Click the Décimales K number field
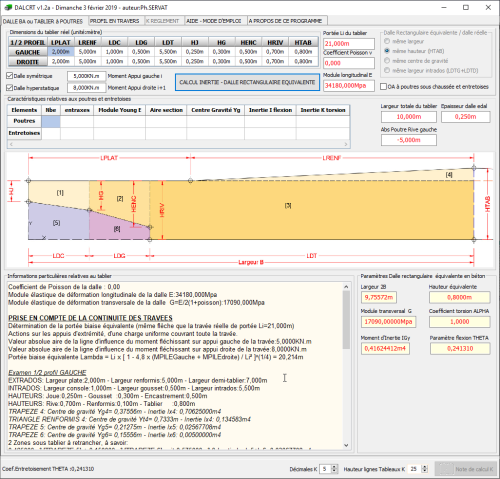The height and width of the screenshot is (479, 500). [326, 469]
